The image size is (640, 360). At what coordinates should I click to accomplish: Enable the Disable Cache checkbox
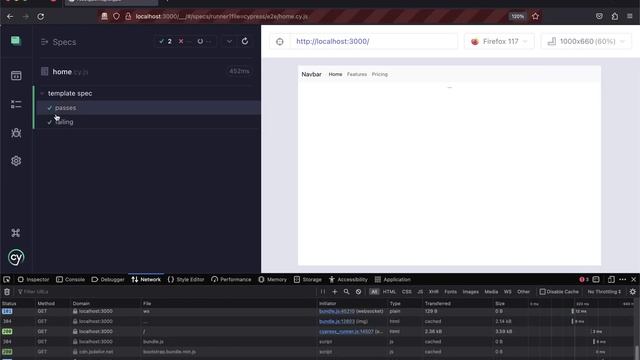pos(542,292)
